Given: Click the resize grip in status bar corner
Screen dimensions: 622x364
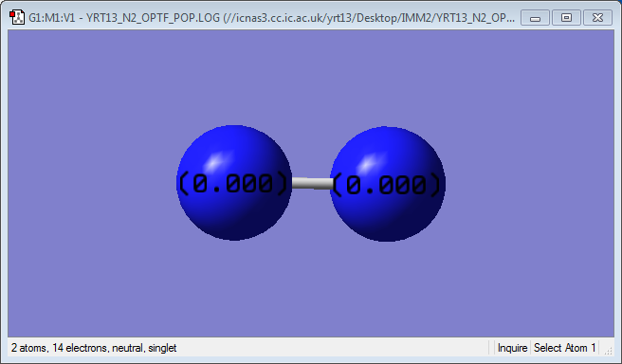Looking at the screenshot, I should [609, 350].
